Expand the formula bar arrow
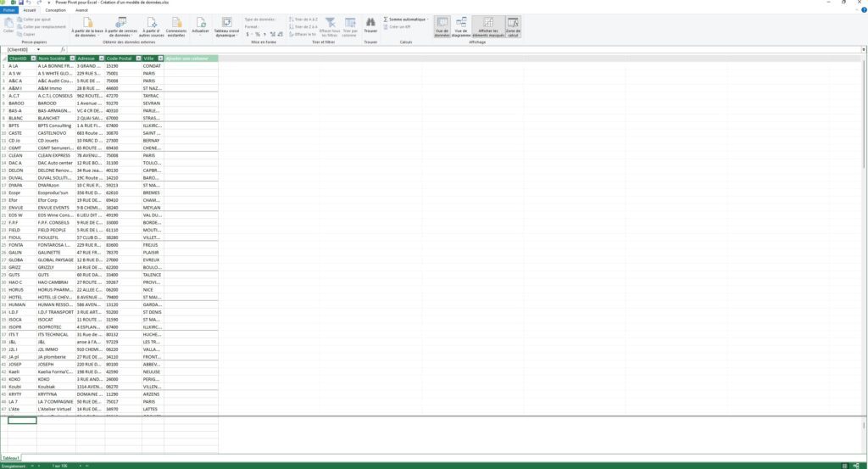Screen dimensions: 868x469 point(864,50)
